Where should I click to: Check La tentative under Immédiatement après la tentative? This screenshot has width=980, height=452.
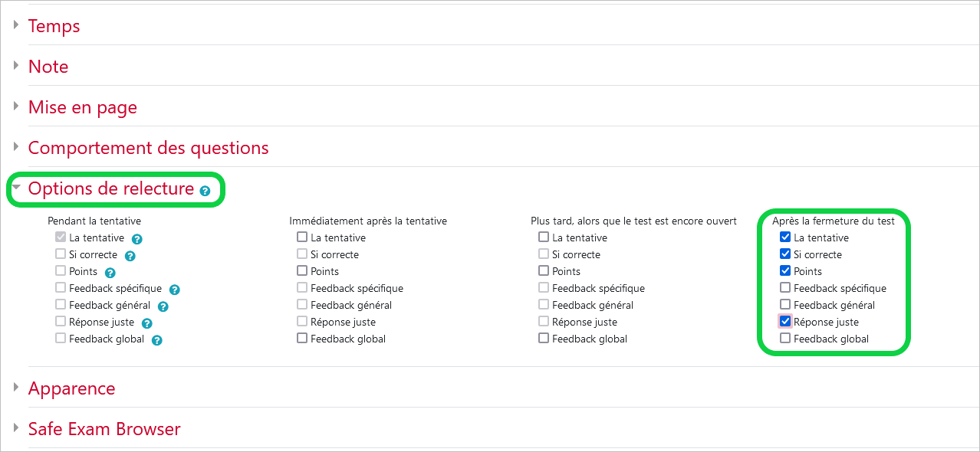click(x=302, y=237)
